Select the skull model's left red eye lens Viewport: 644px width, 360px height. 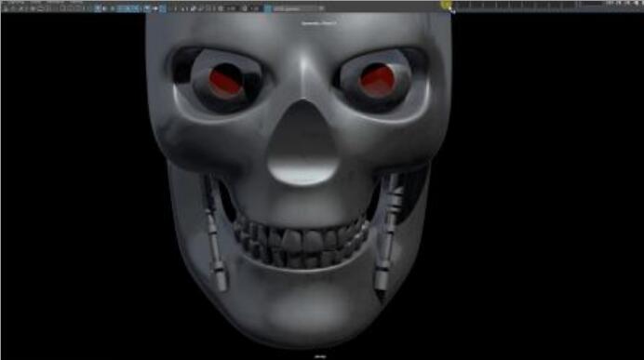pos(225,80)
